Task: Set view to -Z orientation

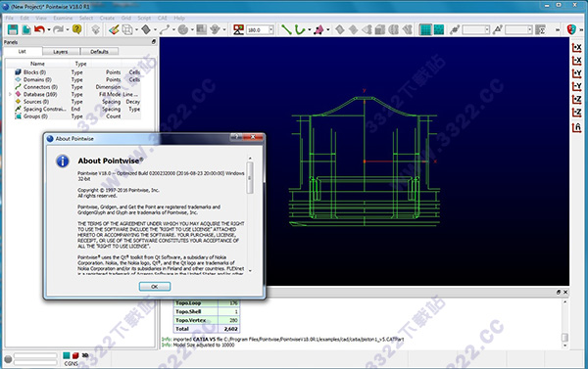Action: (x=577, y=113)
